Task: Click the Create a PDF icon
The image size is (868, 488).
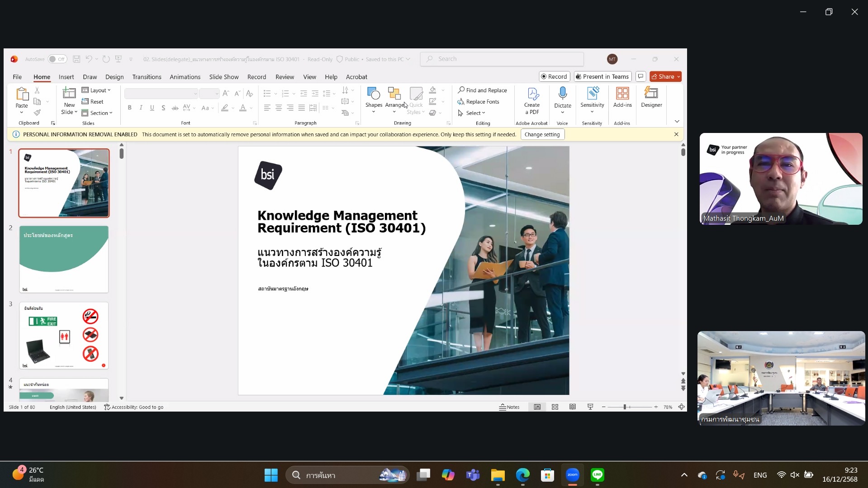Action: point(532,94)
